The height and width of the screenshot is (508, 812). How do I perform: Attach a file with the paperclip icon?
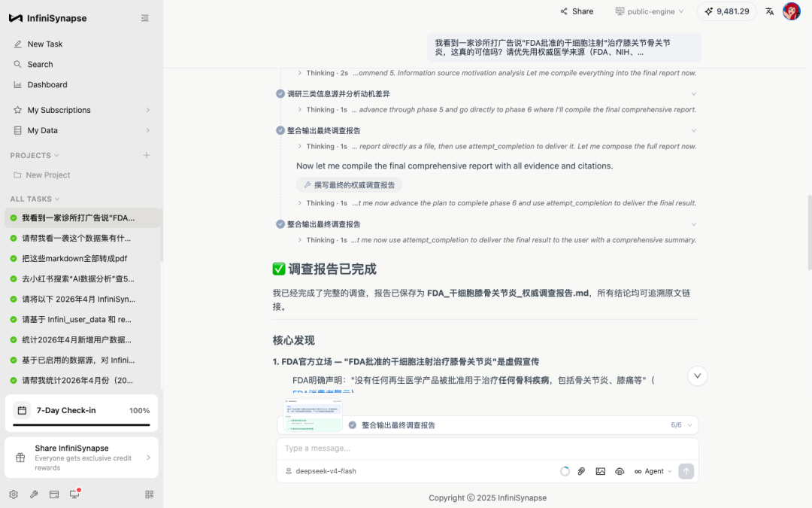(581, 471)
